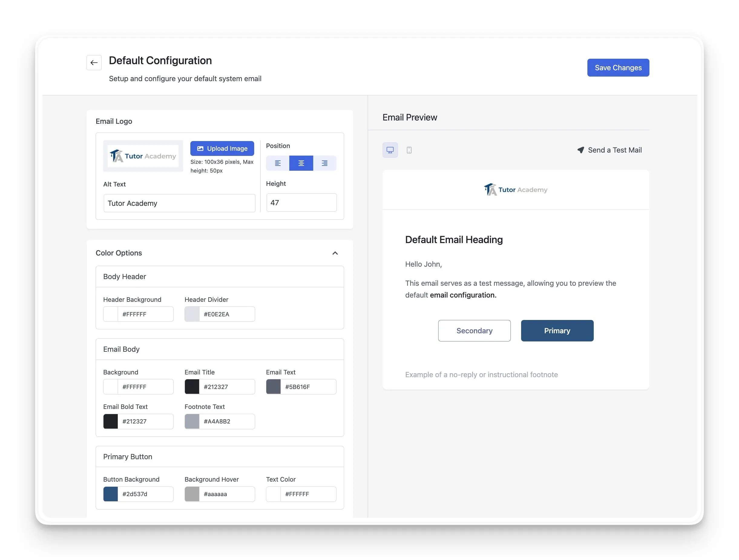Click the Alt Text input field
This screenshot has height=560, width=739.
pyautogui.click(x=179, y=203)
